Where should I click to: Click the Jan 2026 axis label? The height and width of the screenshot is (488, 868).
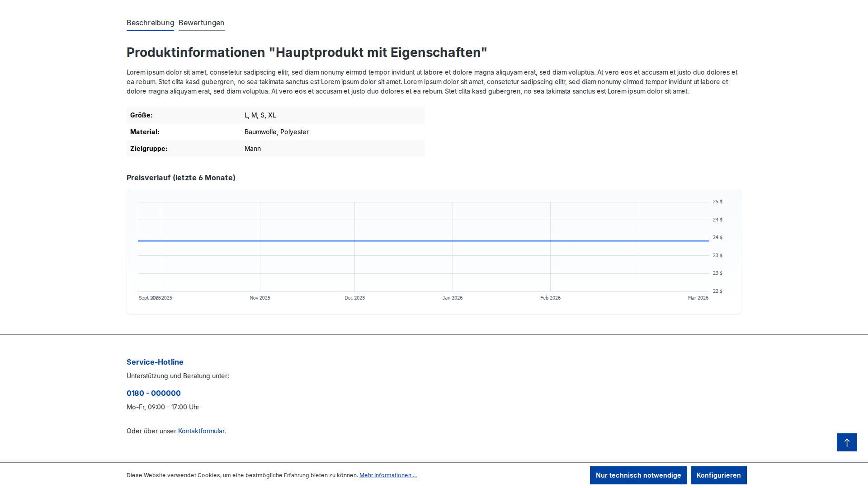452,298
